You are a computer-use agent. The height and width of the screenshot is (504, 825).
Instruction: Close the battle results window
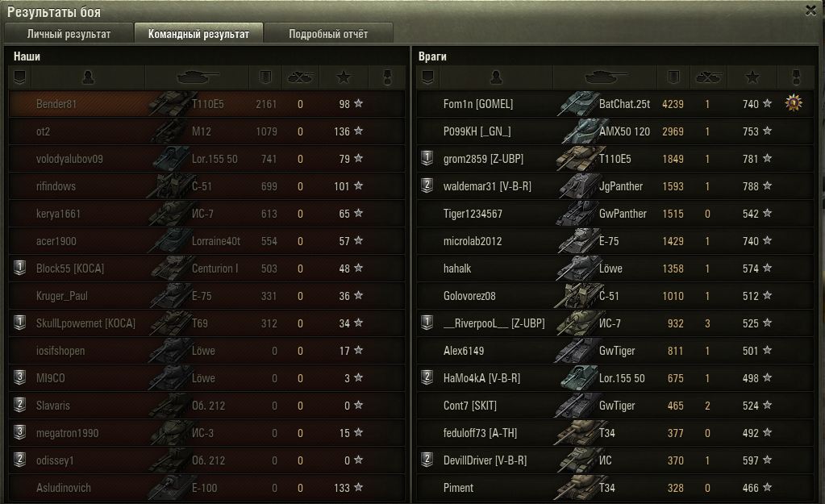click(x=810, y=10)
